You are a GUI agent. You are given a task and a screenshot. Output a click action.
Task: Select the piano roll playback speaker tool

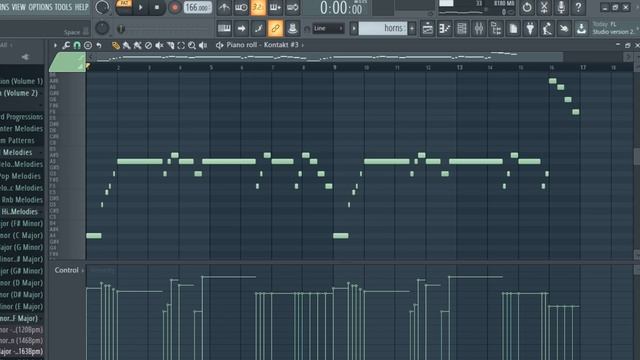203,45
